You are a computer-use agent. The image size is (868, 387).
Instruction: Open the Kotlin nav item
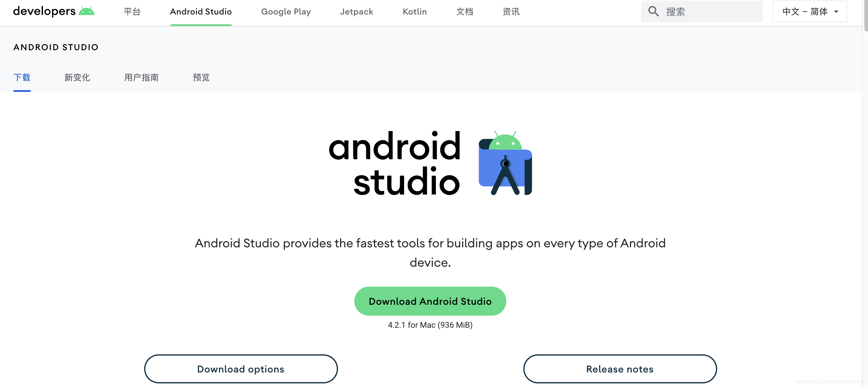coord(414,11)
